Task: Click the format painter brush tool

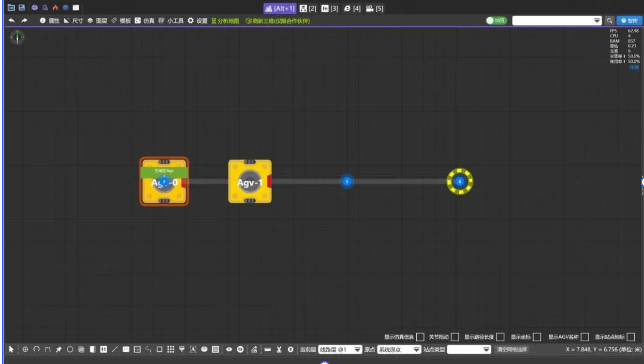Action: tap(182, 349)
